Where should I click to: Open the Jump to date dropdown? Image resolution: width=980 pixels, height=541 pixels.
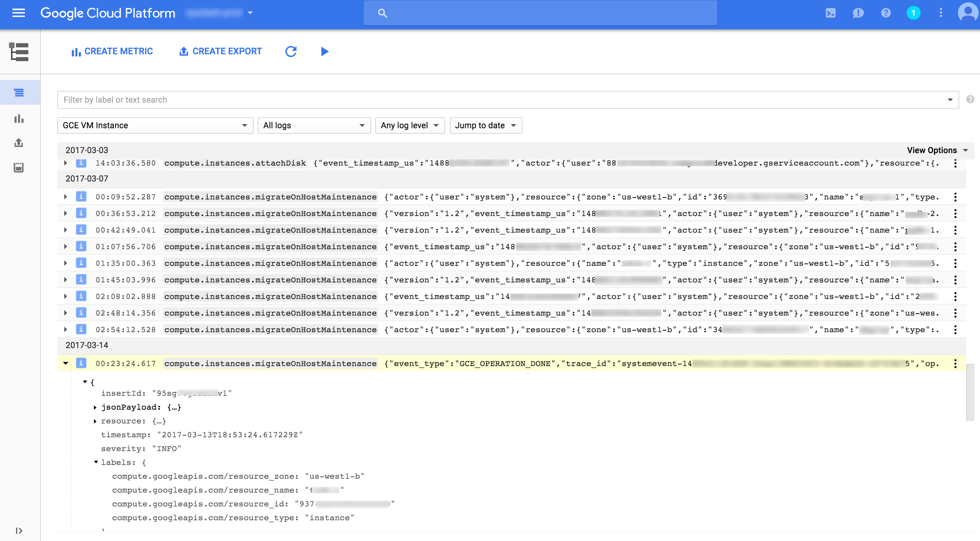coord(486,125)
